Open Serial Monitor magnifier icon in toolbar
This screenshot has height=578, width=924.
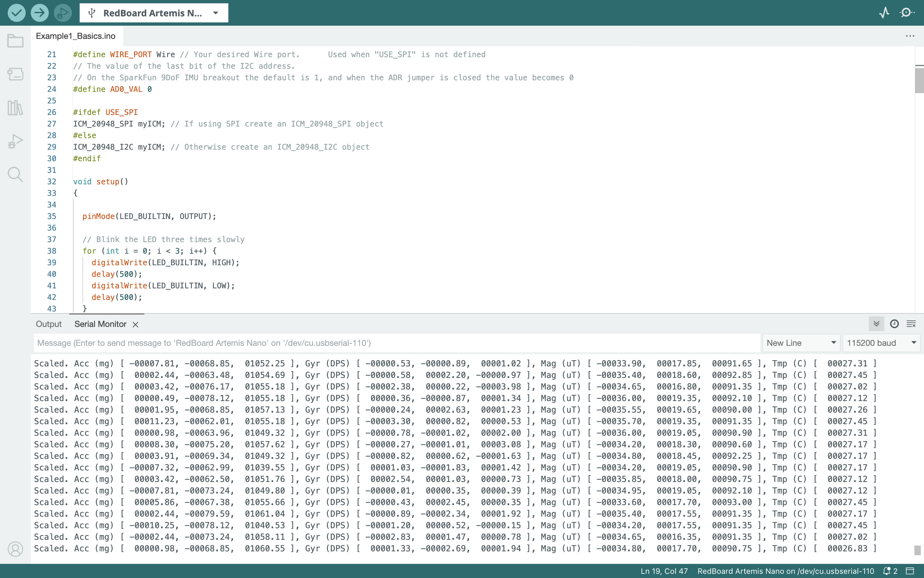[x=907, y=13]
